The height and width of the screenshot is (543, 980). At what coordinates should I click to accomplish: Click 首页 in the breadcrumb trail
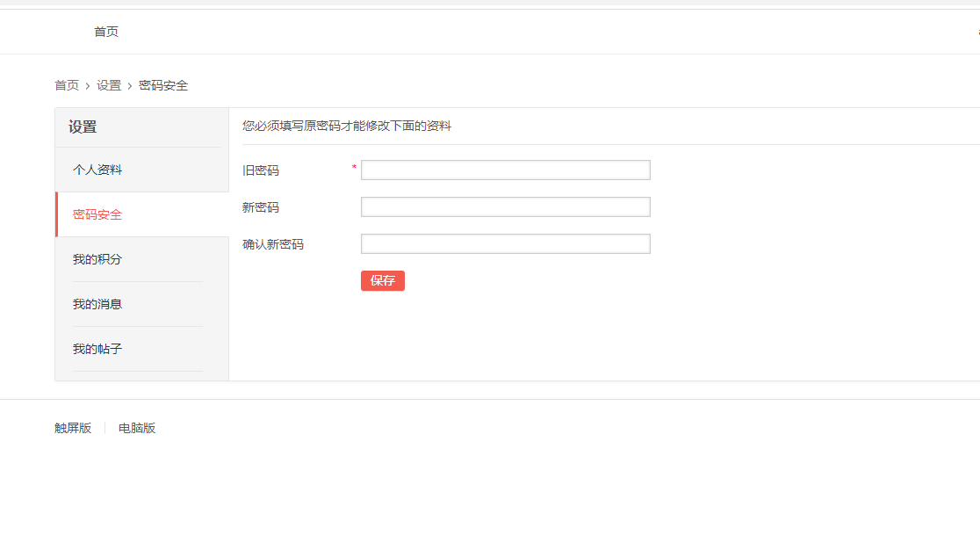[x=64, y=85]
